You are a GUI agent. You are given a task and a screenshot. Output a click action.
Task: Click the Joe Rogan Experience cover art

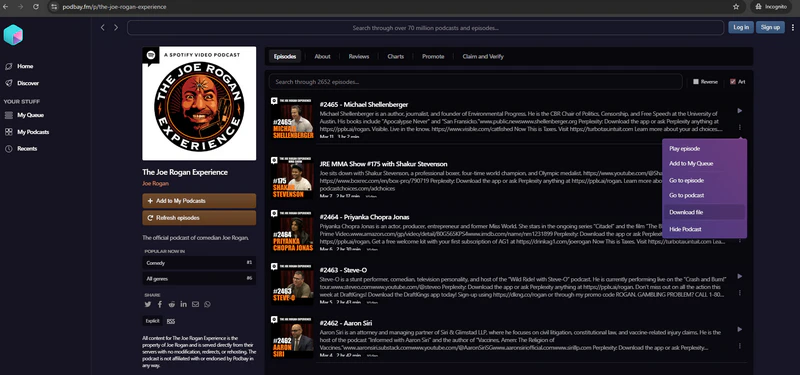199,104
